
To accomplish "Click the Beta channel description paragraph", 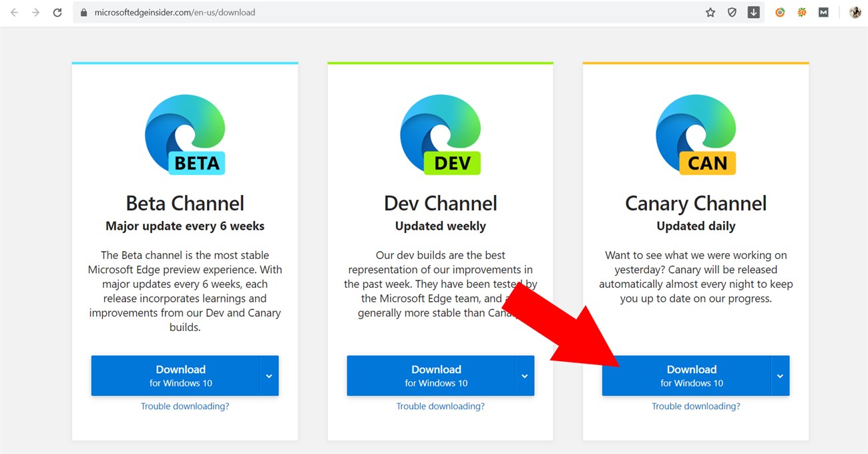I will click(185, 291).
